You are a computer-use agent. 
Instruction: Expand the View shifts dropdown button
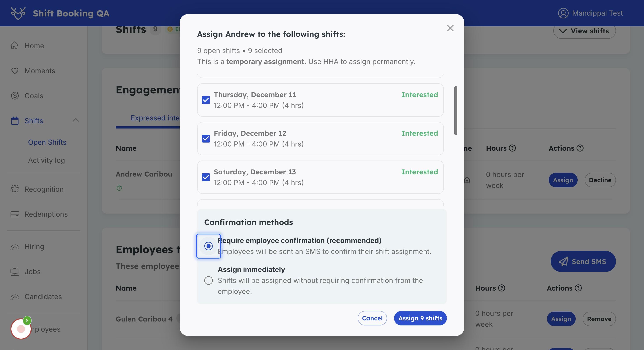point(584,31)
